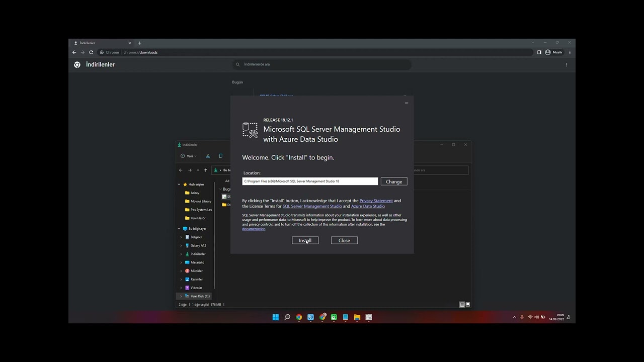Click Chrome search tabs chevron

533,43
